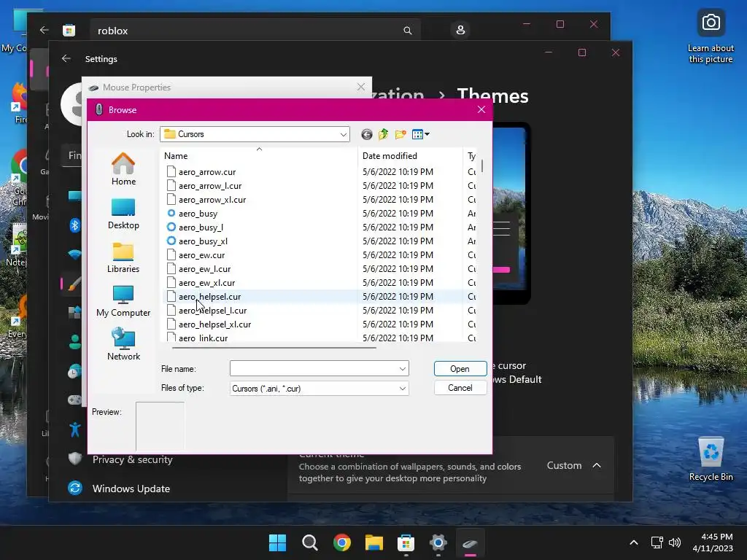Expand the Look in Cursors dropdown

point(343,134)
